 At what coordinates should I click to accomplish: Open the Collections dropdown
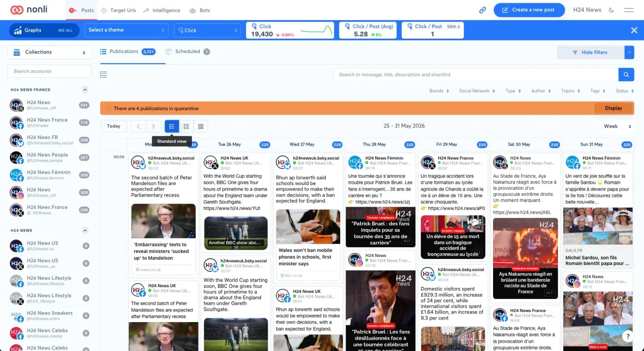point(49,52)
